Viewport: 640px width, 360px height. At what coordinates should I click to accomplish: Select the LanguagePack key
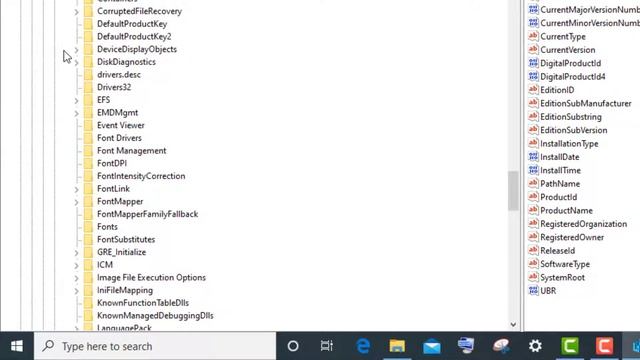coord(124,328)
